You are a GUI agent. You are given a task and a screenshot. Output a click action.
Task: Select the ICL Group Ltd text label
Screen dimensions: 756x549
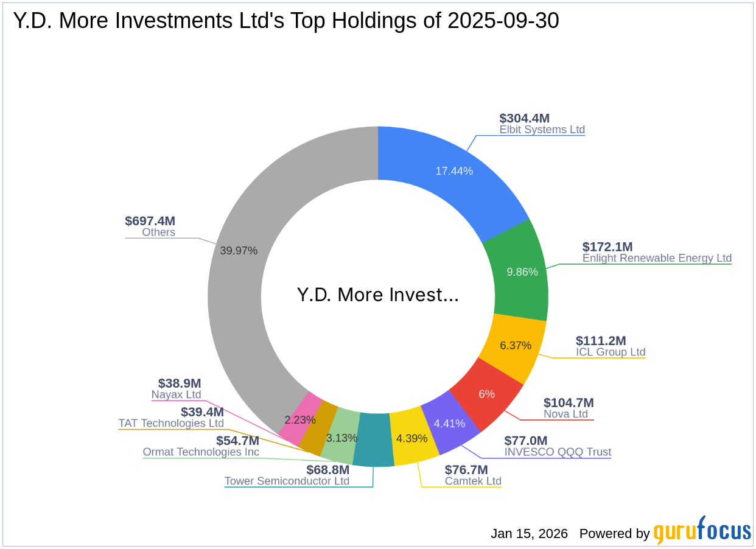point(611,352)
